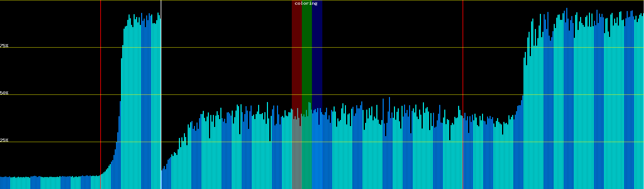Select the dark red coloring band
Viewport: 644px width, 189px height.
click(297, 63)
